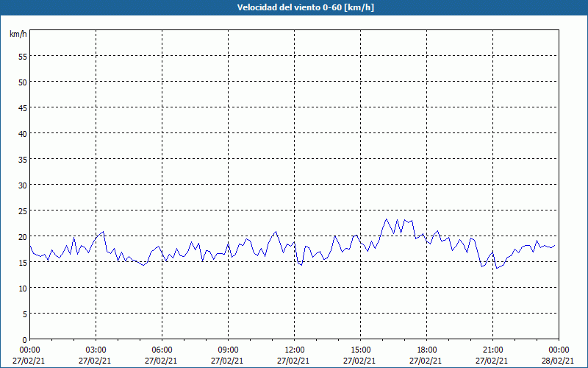This screenshot has height=368, width=588.
Task: Select the 09:00 x-axis time label
Action: 228,350
